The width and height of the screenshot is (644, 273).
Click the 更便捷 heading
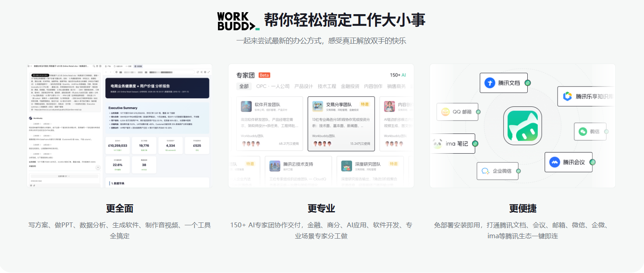coord(522,208)
